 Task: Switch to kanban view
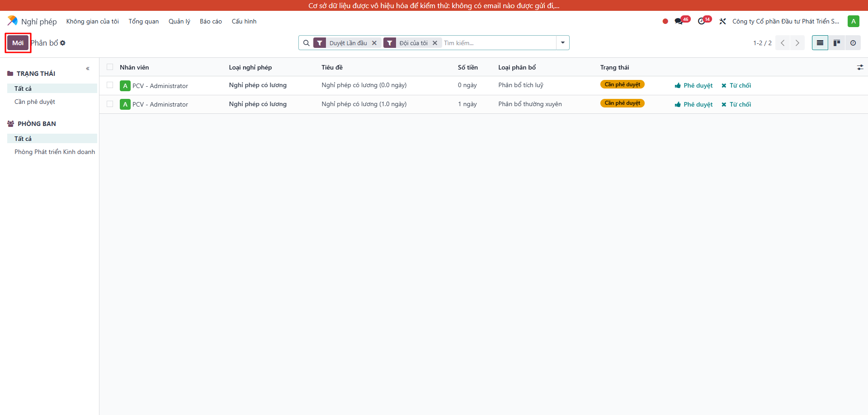pos(836,43)
